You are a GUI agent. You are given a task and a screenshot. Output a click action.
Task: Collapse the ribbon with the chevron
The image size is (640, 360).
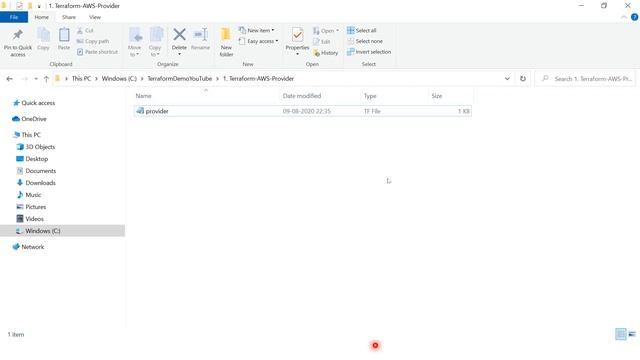click(x=624, y=17)
